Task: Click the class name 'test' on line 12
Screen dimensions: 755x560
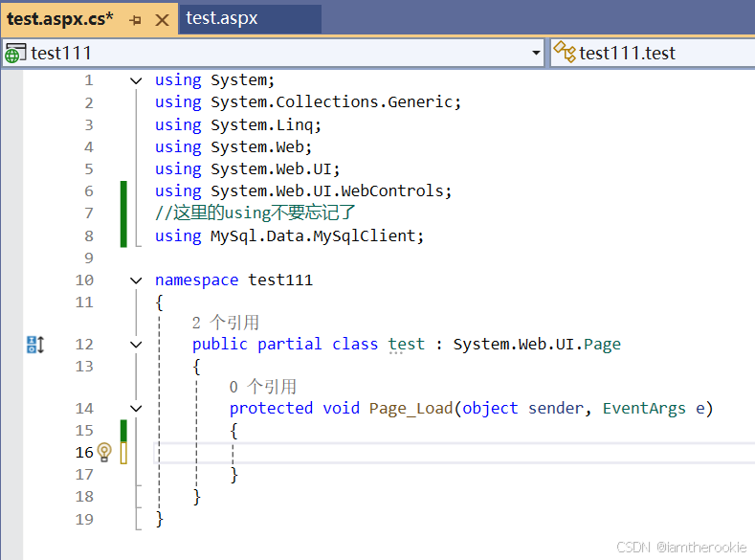Action: (407, 345)
